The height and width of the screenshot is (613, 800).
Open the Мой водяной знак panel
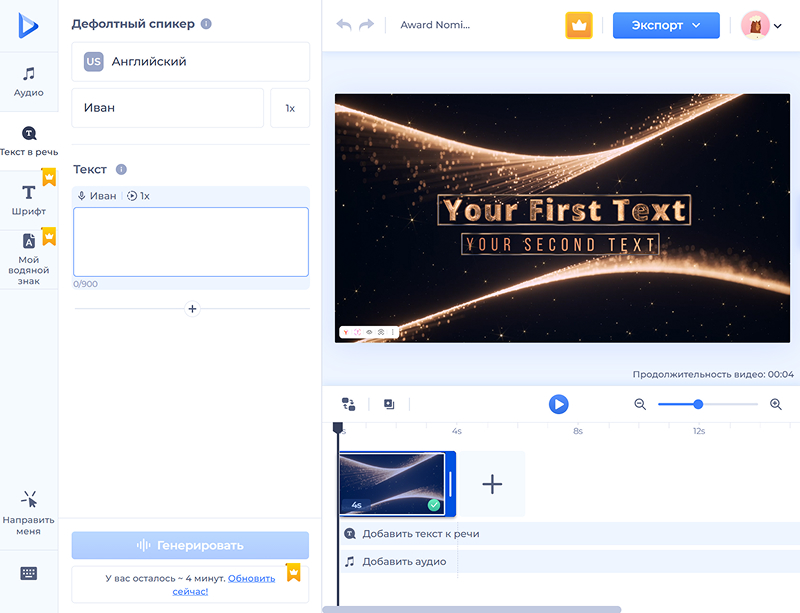coord(28,258)
